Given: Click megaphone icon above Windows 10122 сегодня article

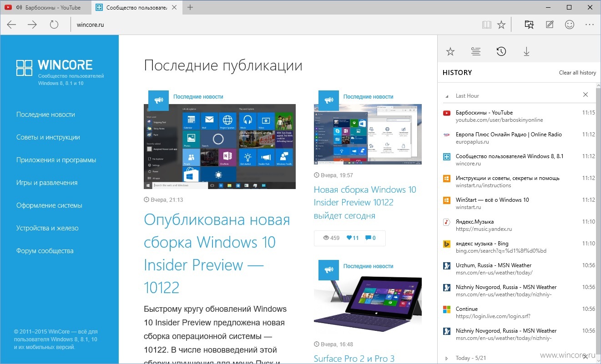Looking at the screenshot, I should point(328,100).
